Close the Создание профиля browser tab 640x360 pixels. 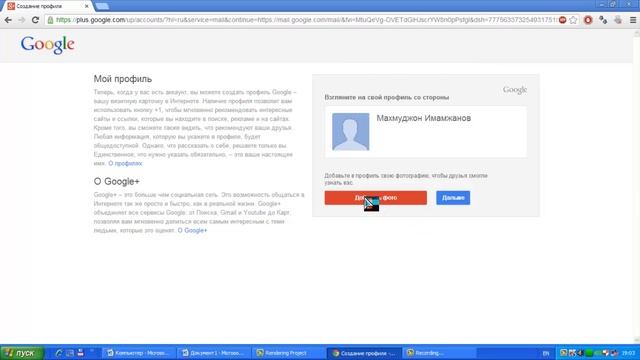87,6
